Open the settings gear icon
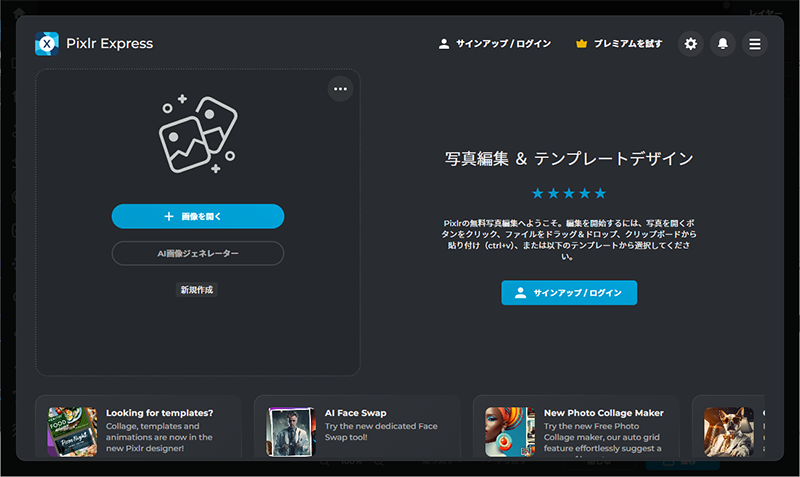Viewport: 800px width, 477px height. tap(690, 44)
